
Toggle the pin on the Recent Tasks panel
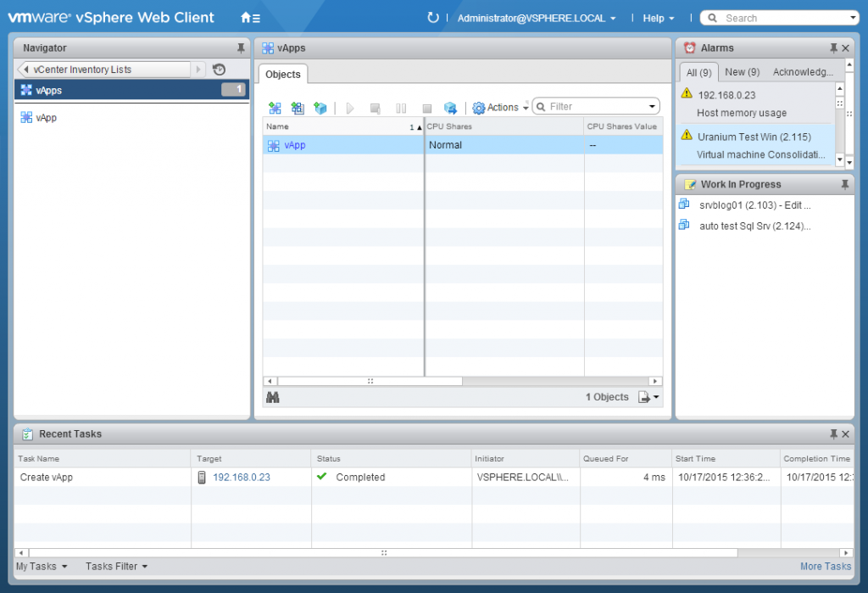(x=833, y=434)
